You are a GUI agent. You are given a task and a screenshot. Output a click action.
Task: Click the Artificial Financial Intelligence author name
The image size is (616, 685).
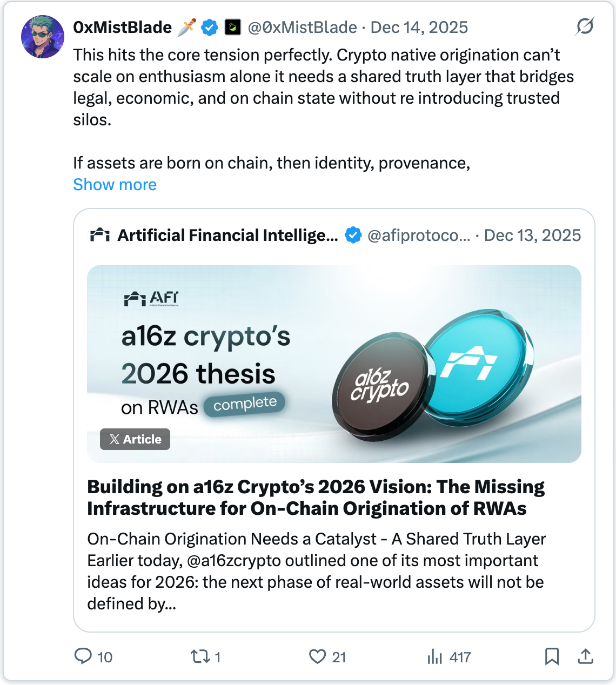(x=227, y=236)
